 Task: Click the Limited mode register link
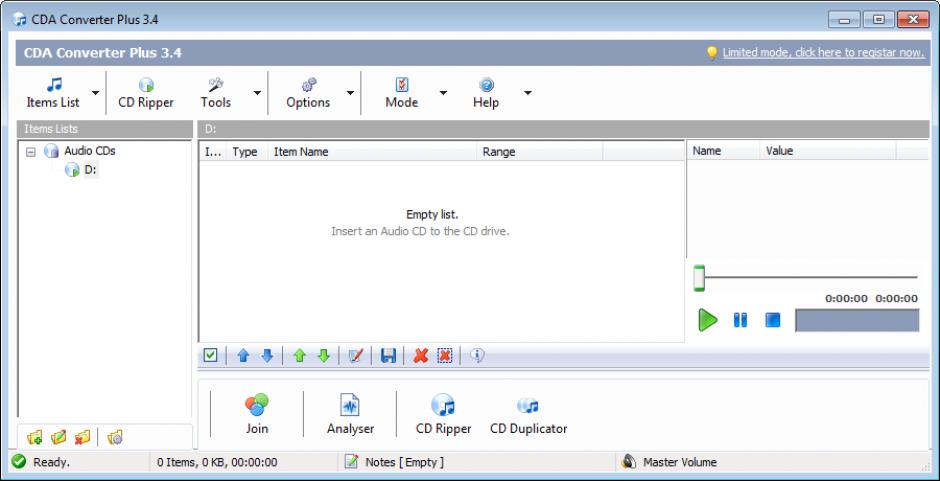click(x=823, y=53)
